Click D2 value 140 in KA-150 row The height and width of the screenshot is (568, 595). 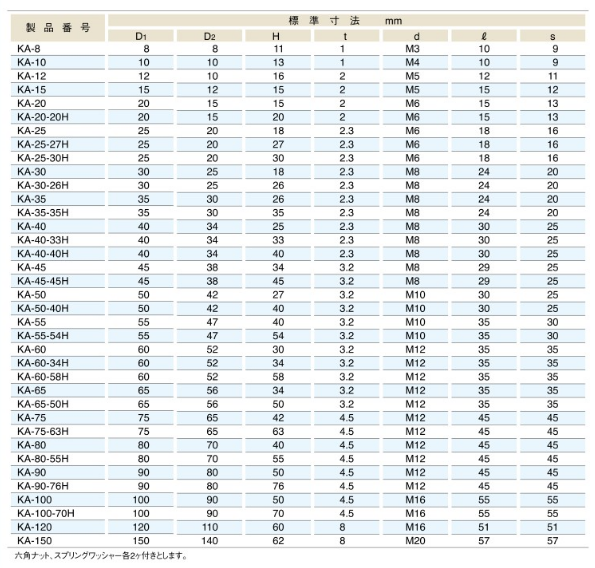tap(209, 541)
